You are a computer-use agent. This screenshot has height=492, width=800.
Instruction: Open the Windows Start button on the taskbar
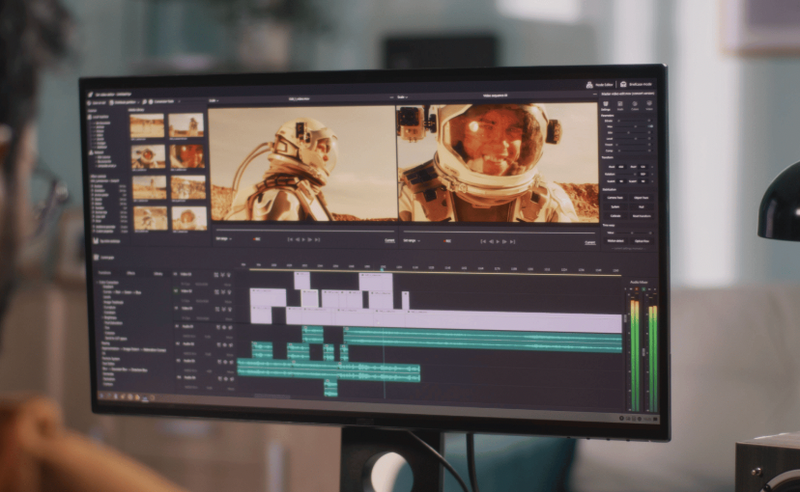[x=101, y=395]
